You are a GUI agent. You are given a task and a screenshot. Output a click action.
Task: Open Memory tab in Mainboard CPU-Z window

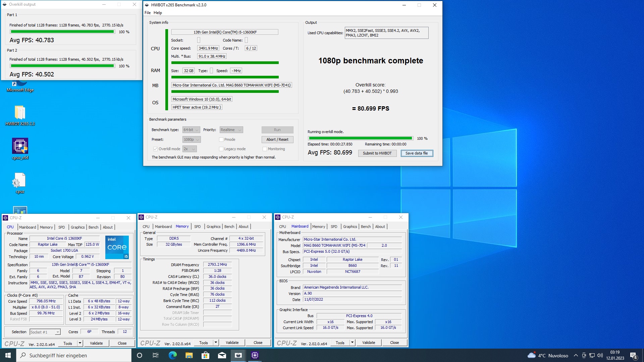tap(319, 227)
